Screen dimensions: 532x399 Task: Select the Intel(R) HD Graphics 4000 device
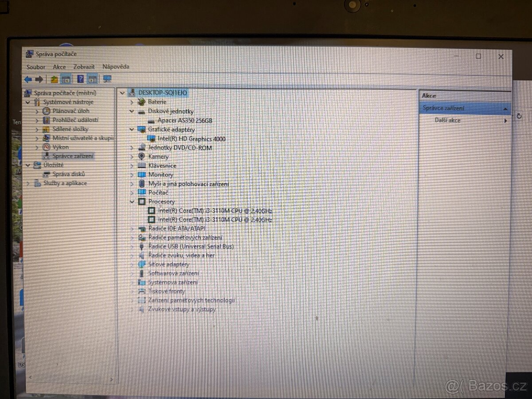pyautogui.click(x=192, y=139)
